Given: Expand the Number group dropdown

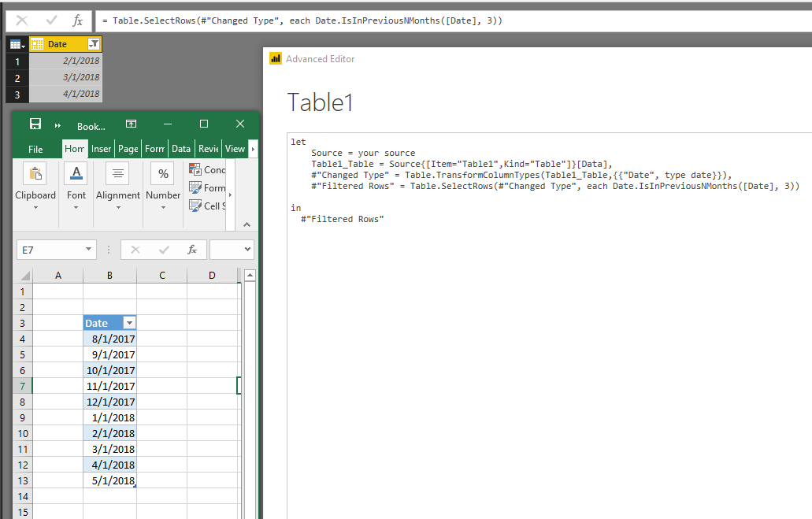Looking at the screenshot, I should [x=163, y=208].
